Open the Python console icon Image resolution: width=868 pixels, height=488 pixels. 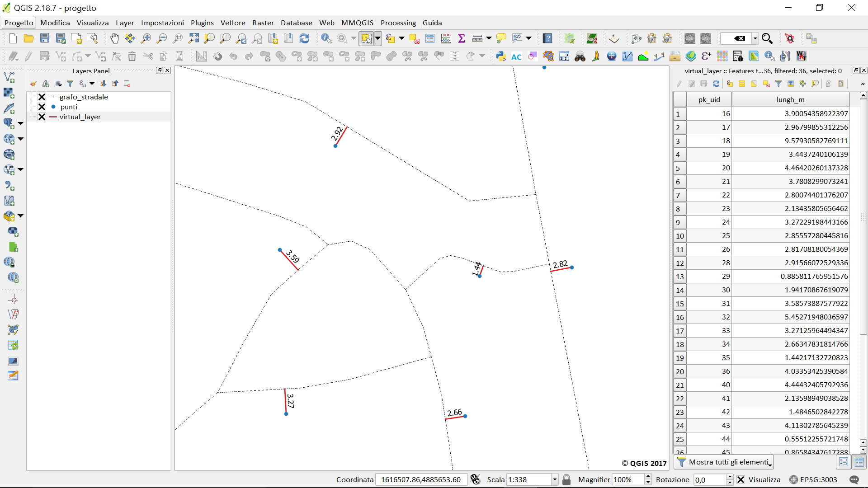[500, 56]
